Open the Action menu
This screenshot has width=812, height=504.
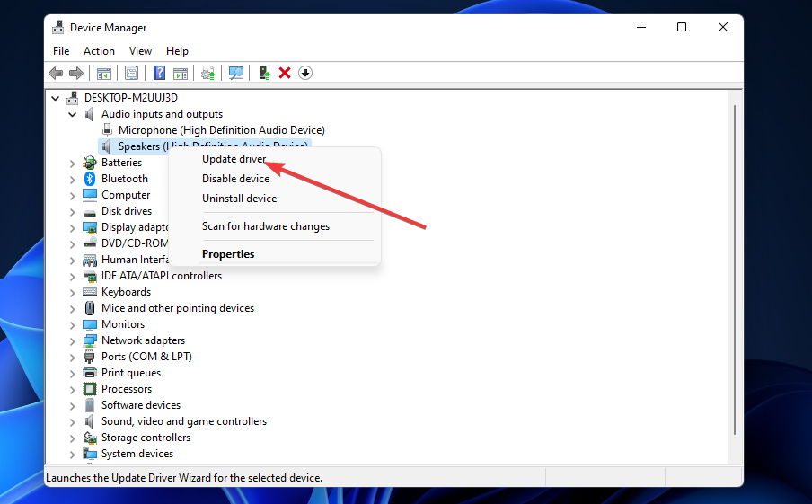point(99,51)
